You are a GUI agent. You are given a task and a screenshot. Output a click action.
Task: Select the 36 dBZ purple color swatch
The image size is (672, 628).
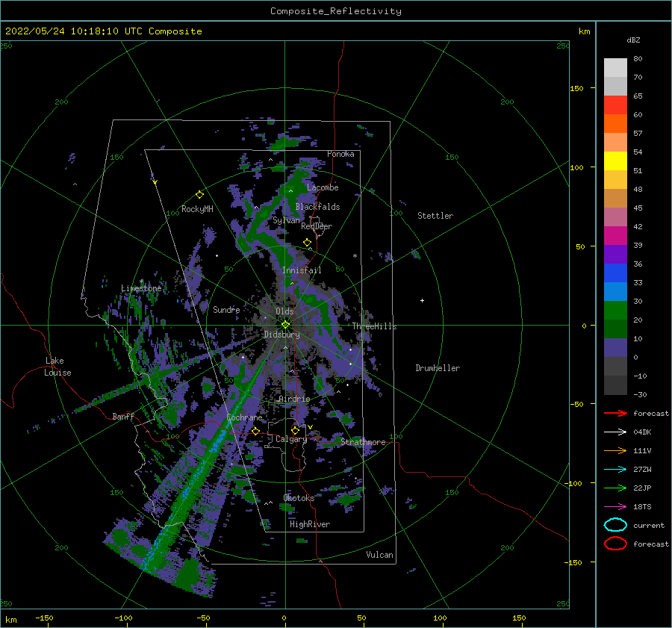click(x=615, y=254)
